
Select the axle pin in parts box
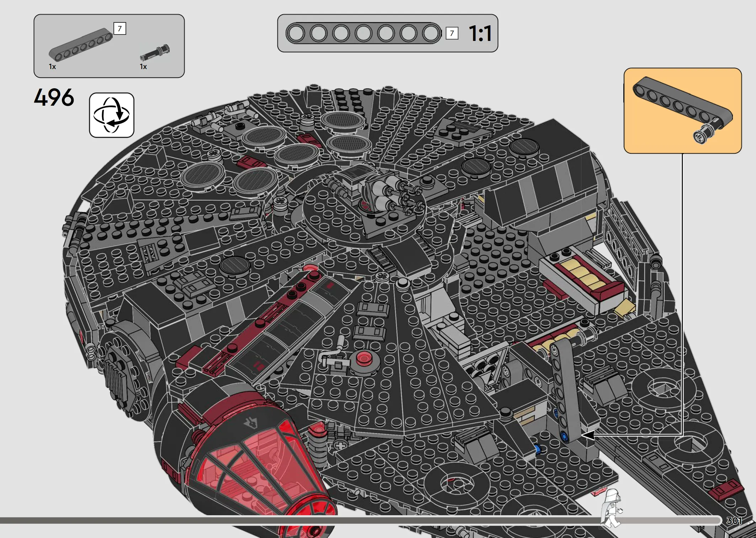[155, 53]
